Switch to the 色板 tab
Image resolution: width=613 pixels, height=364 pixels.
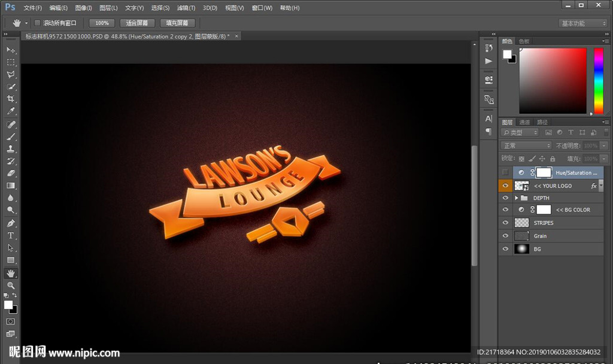(x=524, y=41)
